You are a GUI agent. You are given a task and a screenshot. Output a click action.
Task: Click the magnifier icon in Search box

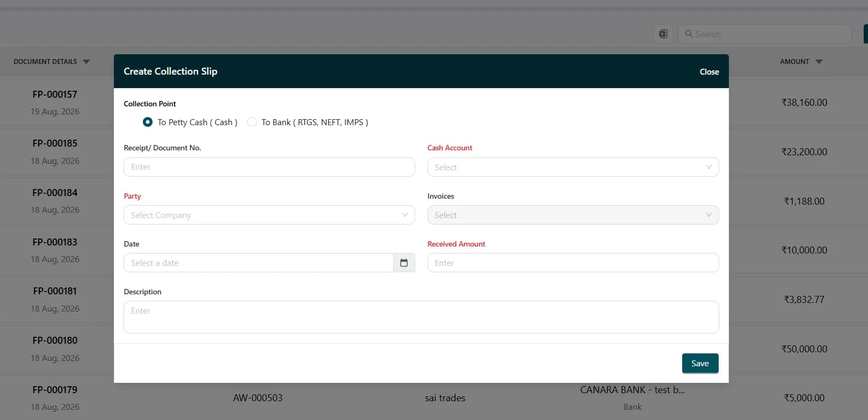(x=689, y=34)
